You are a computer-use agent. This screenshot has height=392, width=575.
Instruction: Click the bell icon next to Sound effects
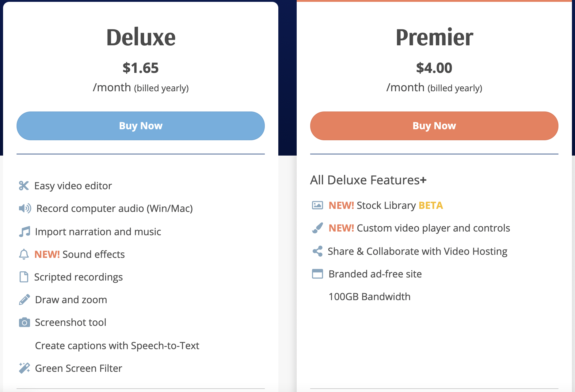[x=24, y=254]
